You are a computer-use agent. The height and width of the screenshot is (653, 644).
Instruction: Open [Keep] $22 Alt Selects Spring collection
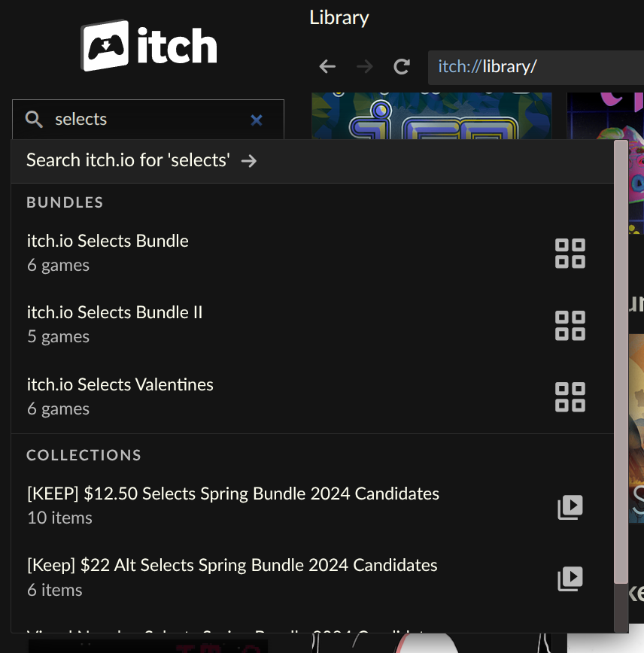[312, 578]
